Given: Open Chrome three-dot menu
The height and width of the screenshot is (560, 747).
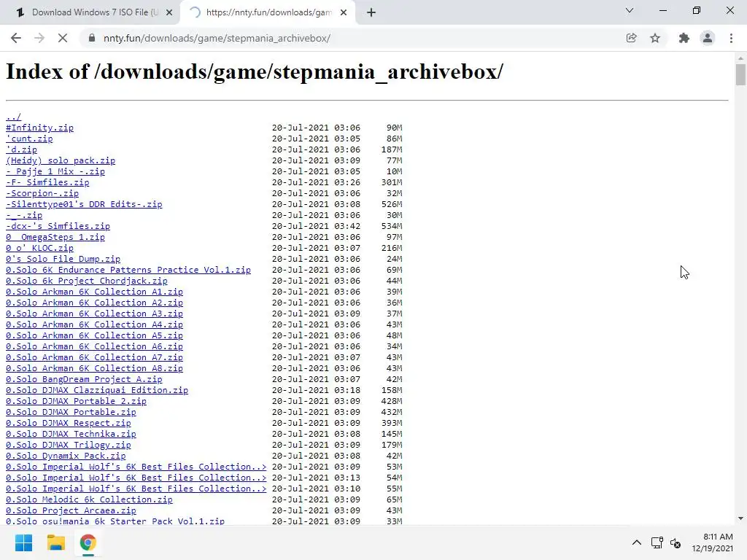Looking at the screenshot, I should [731, 38].
